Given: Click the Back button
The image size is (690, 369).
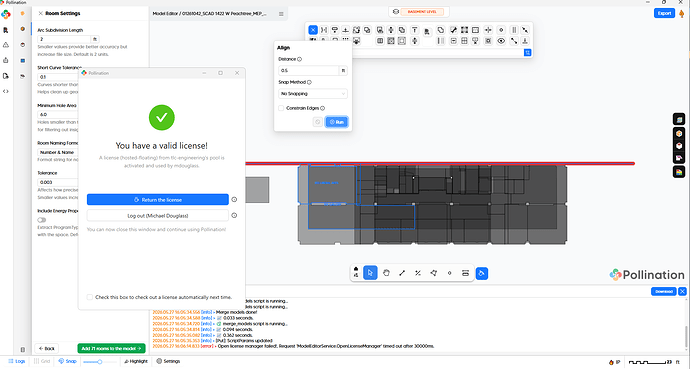Looking at the screenshot, I should coord(47,348).
